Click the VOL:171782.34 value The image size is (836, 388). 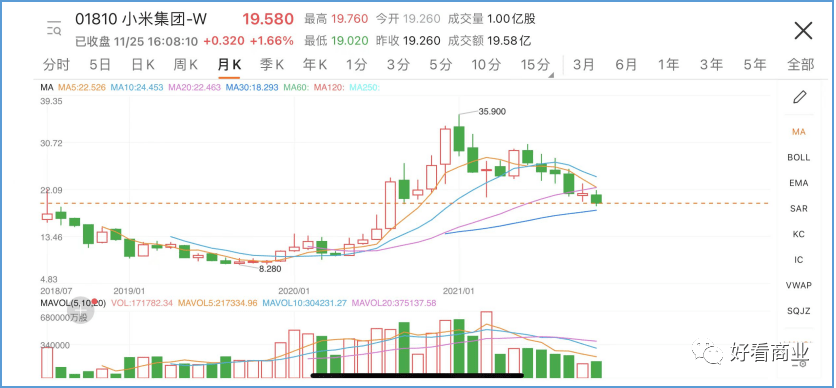tap(142, 303)
